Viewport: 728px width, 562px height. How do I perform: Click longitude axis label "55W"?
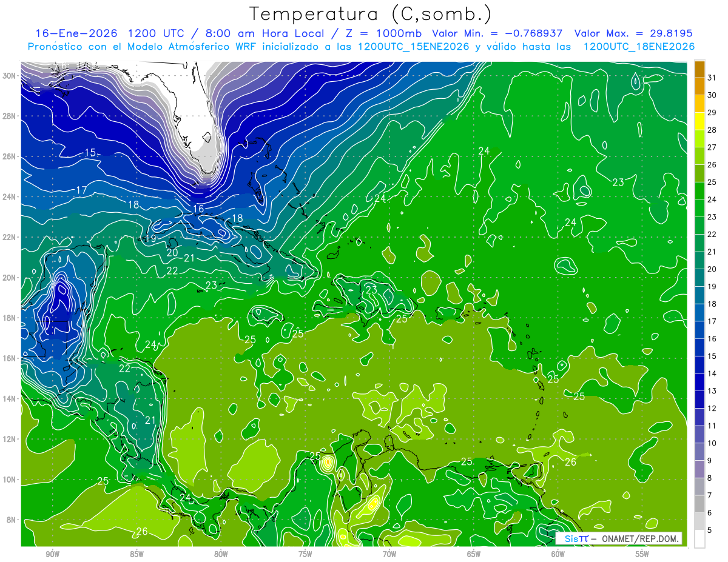642,554
